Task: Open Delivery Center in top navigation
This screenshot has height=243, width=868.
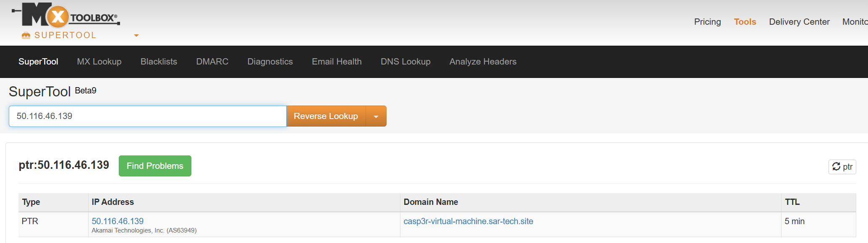Action: pyautogui.click(x=799, y=22)
